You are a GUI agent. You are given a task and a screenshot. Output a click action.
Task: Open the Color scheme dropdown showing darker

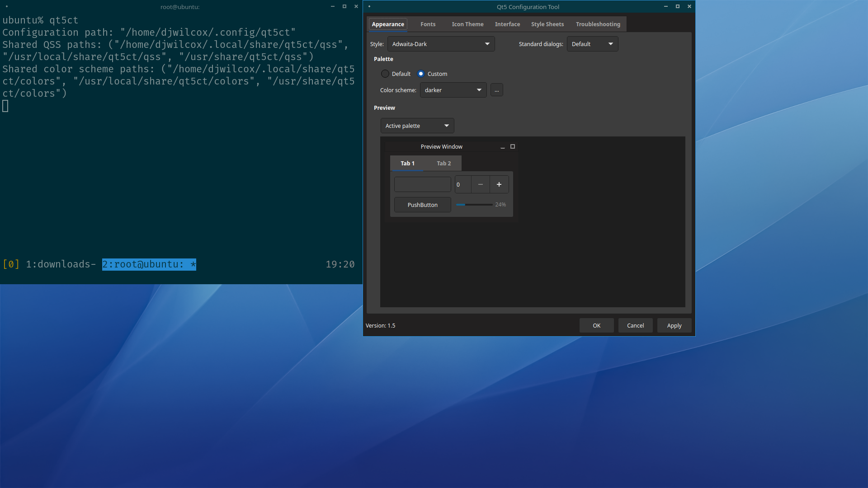pos(453,90)
